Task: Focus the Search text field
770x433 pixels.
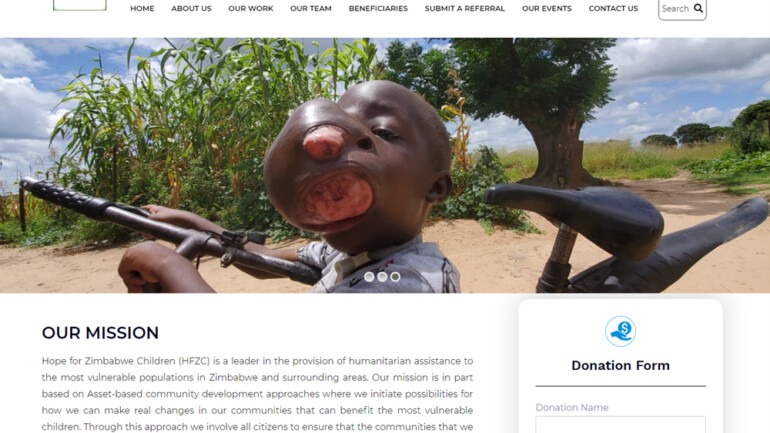Action: coord(676,8)
